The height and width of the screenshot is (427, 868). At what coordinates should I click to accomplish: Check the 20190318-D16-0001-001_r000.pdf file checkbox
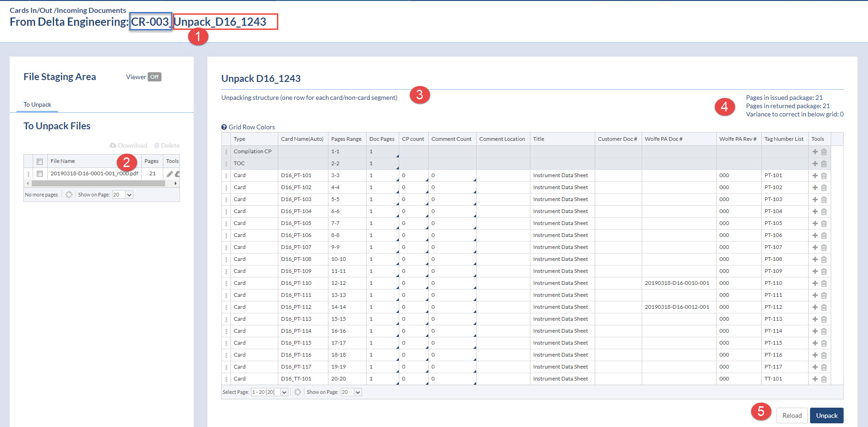coord(40,174)
